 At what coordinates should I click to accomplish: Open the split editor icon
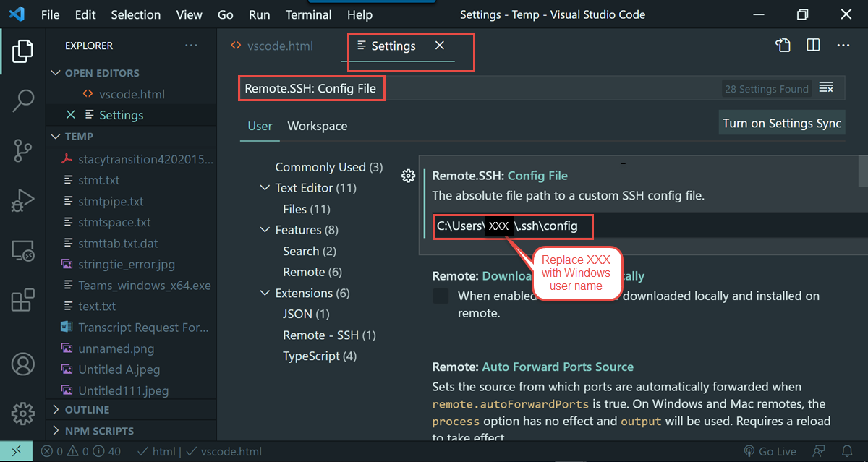point(812,45)
